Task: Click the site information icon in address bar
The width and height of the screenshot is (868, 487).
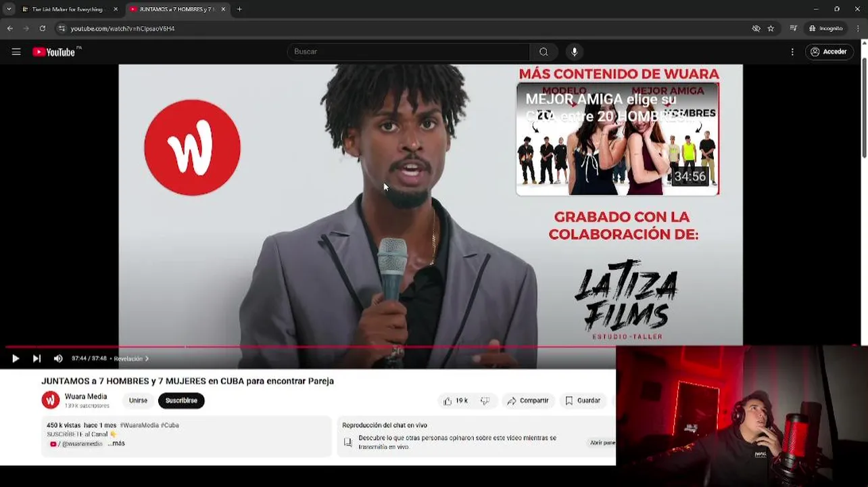Action: (62, 28)
